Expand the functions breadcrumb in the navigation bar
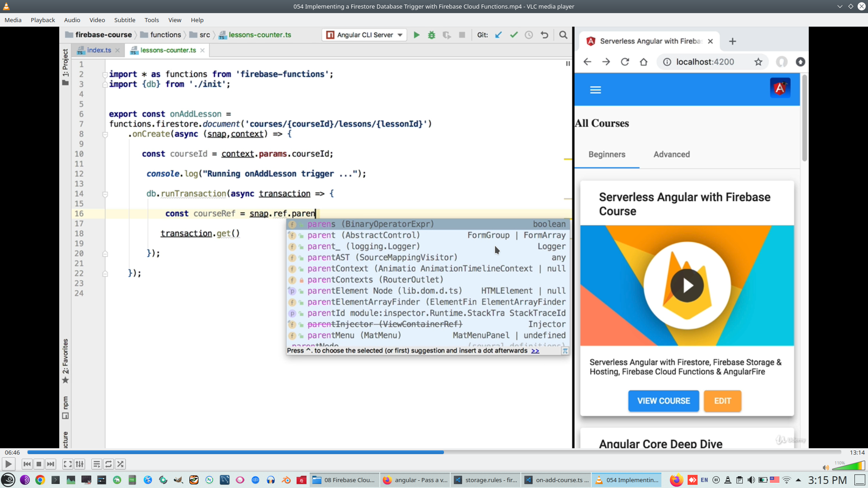 165,35
